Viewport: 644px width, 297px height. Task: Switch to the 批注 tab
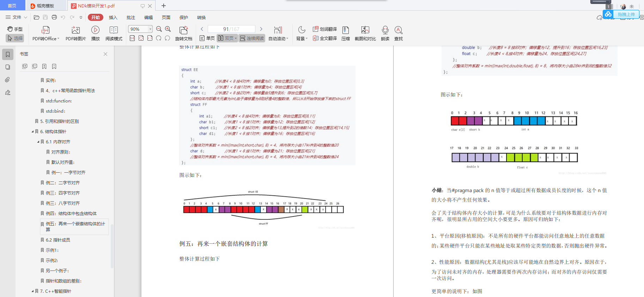[130, 17]
